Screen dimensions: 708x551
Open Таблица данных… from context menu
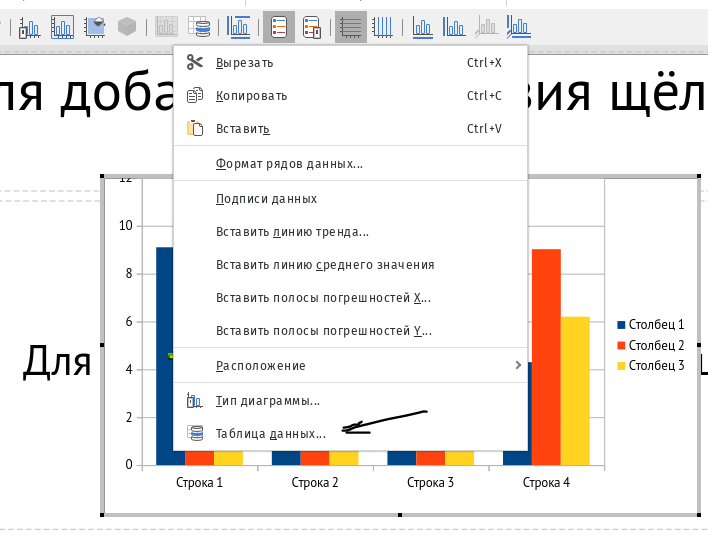(x=350, y=434)
